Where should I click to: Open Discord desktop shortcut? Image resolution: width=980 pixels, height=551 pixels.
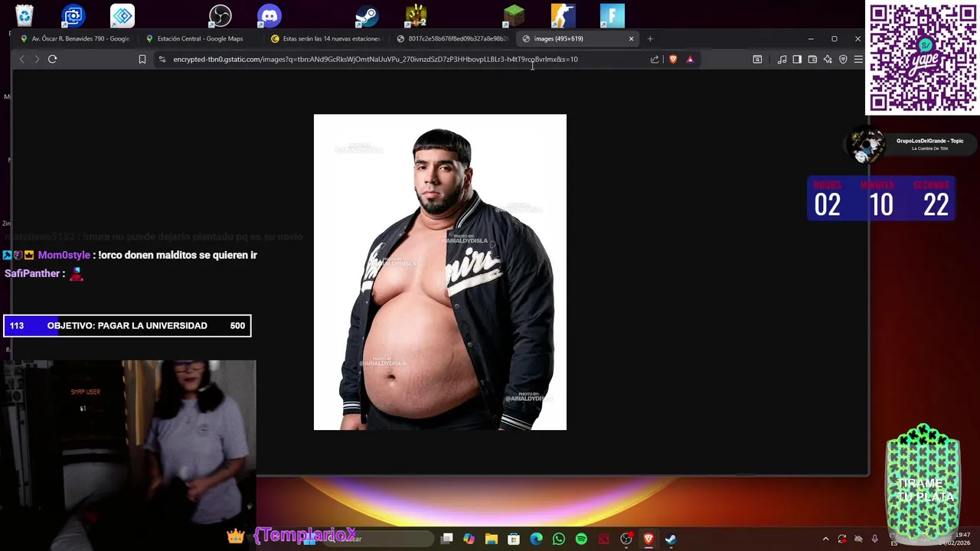click(x=269, y=15)
